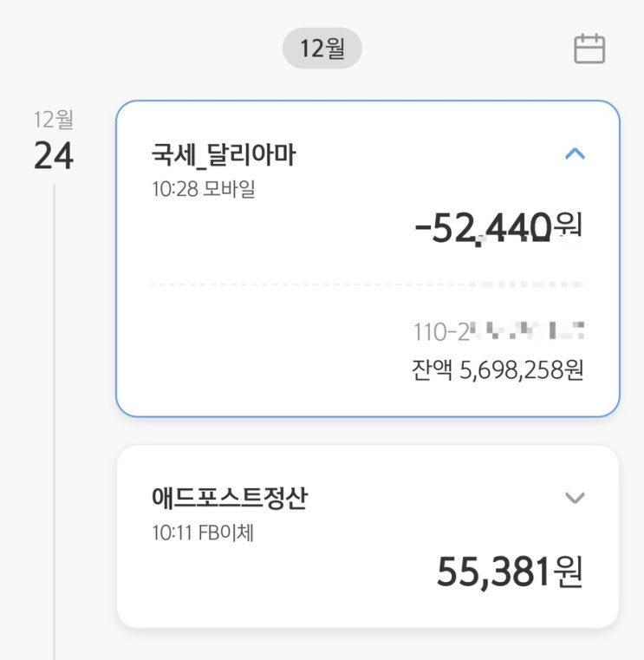Click the 10:28 모바일 time label
The width and height of the screenshot is (644, 660).
coord(203,187)
